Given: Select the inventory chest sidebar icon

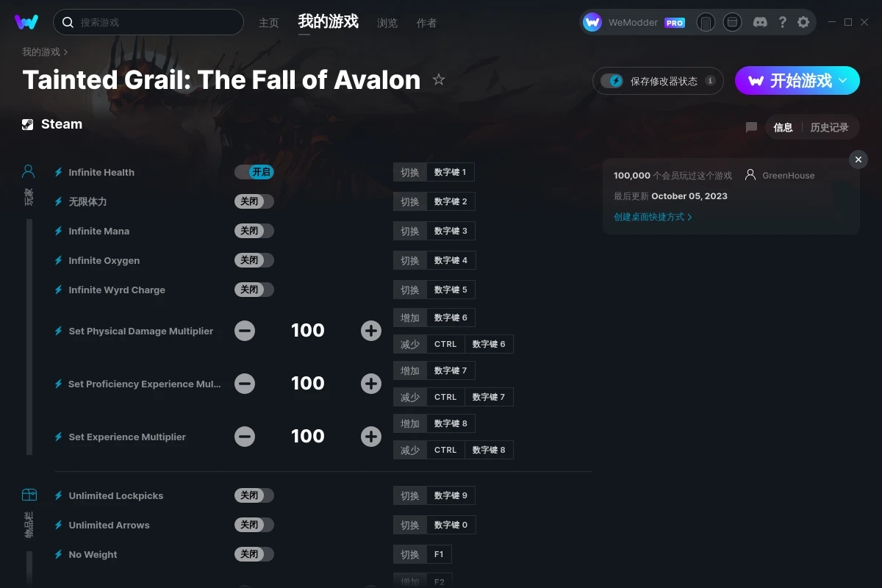Looking at the screenshot, I should click(29, 495).
